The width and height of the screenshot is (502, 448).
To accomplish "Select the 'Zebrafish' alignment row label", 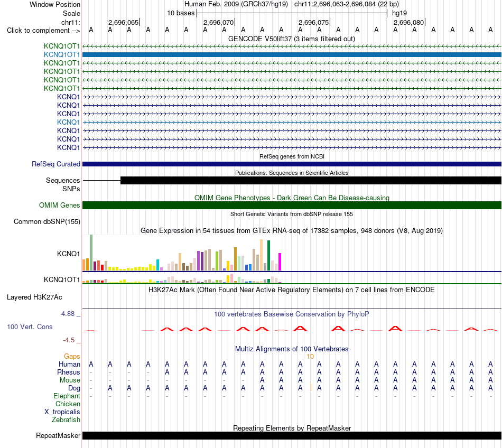I will pos(66,419).
